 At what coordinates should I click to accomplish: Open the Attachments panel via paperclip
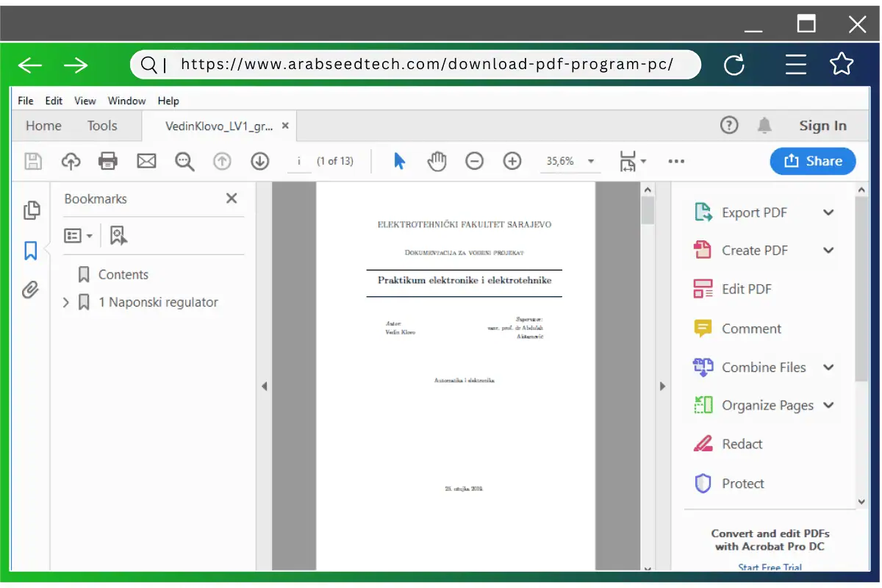(x=31, y=290)
